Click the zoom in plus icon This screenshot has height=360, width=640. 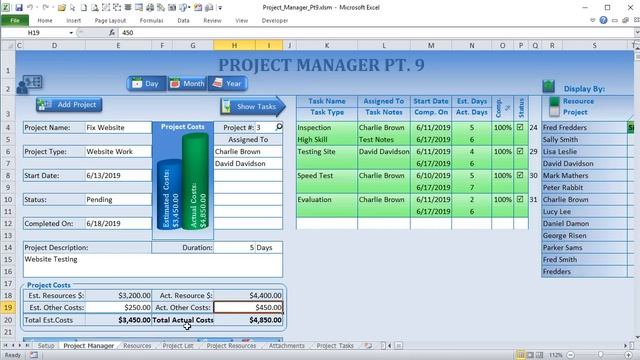click(x=629, y=355)
